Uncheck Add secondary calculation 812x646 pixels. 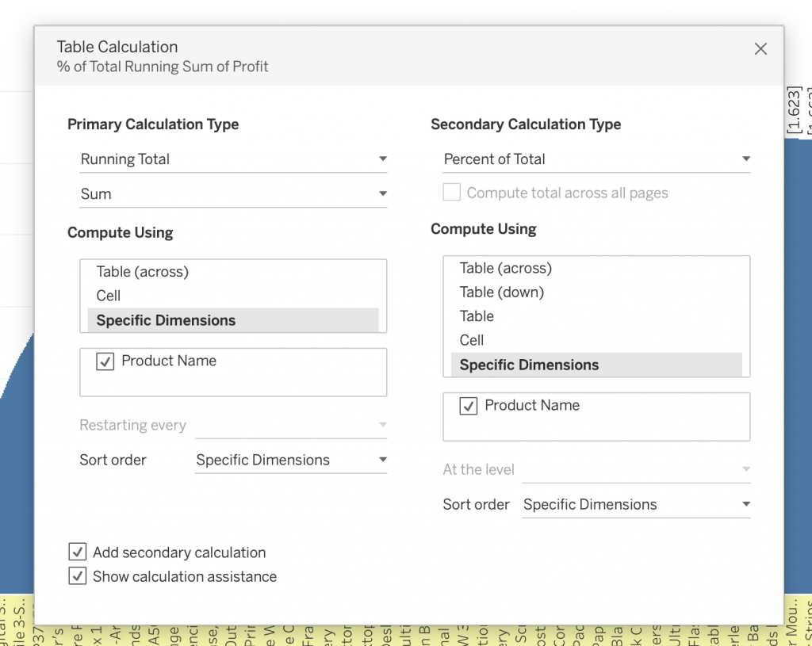[78, 552]
